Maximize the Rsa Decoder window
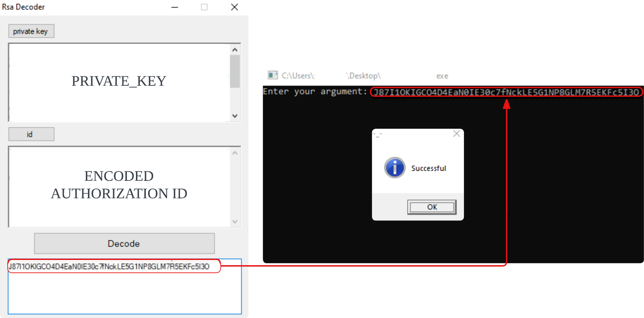The image size is (644, 318). (x=204, y=7)
